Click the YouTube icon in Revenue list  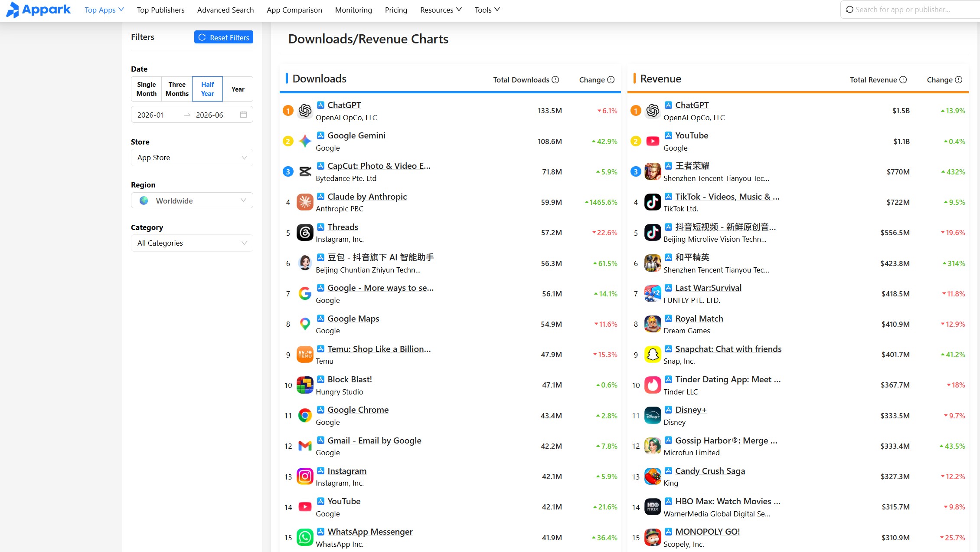tap(653, 141)
